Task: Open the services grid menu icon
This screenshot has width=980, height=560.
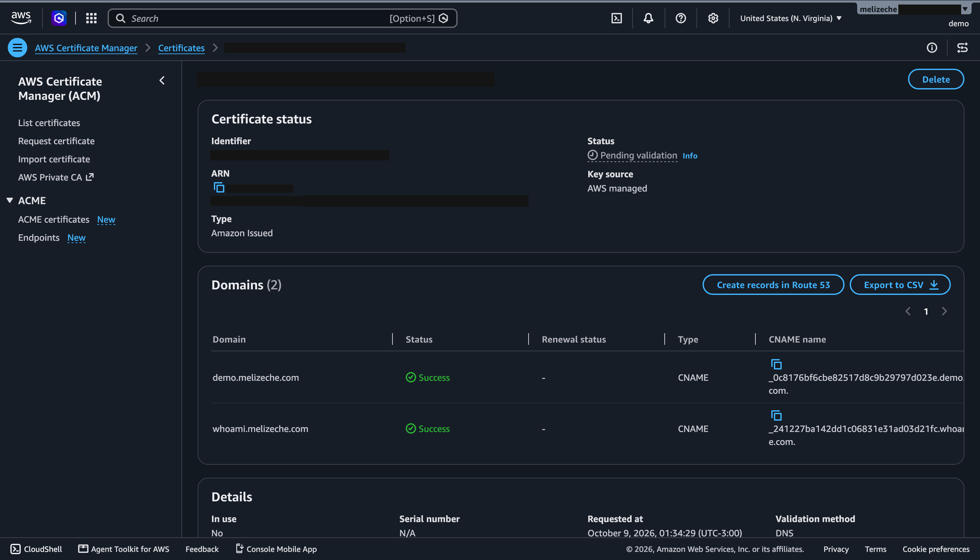Action: (x=91, y=18)
